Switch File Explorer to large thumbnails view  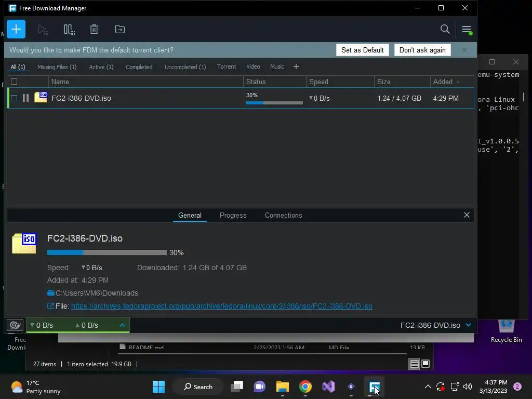425,364
